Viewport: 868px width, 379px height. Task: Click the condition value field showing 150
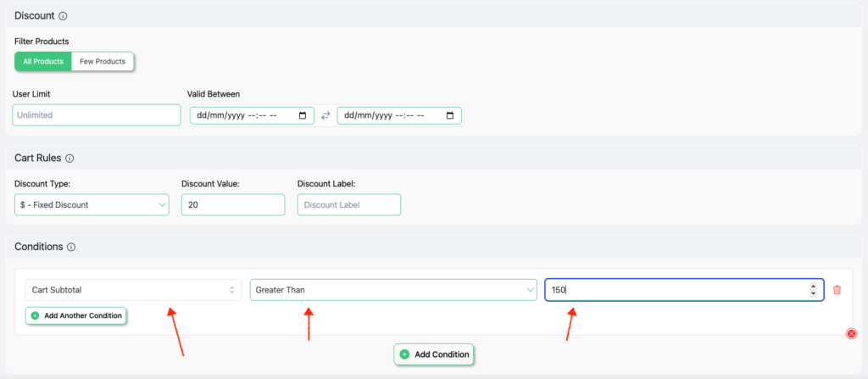pyautogui.click(x=684, y=290)
